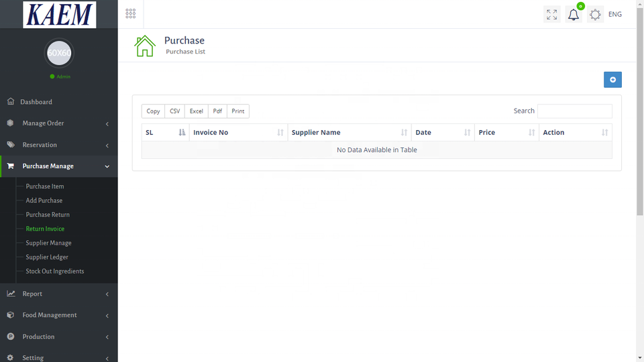Image resolution: width=644 pixels, height=362 pixels.
Task: Click the Manage Order box icon
Action: (10, 123)
